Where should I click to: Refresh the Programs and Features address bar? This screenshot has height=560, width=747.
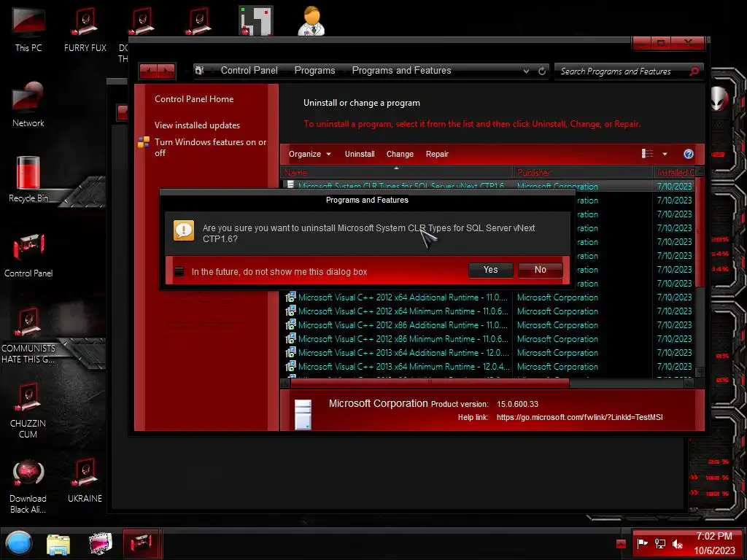[542, 71]
